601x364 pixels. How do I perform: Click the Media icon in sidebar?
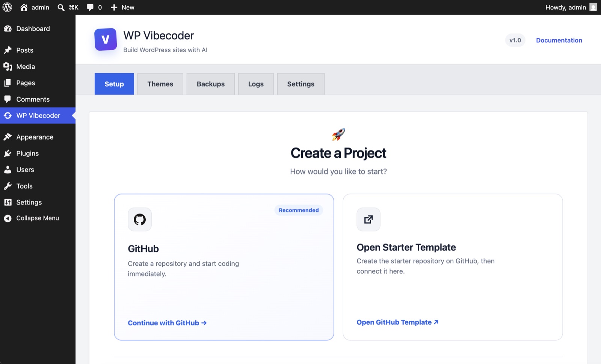(x=8, y=67)
